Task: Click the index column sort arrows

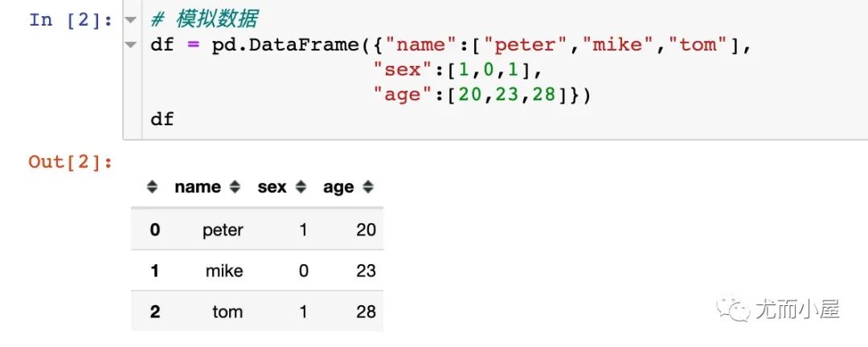Action: 152,187
